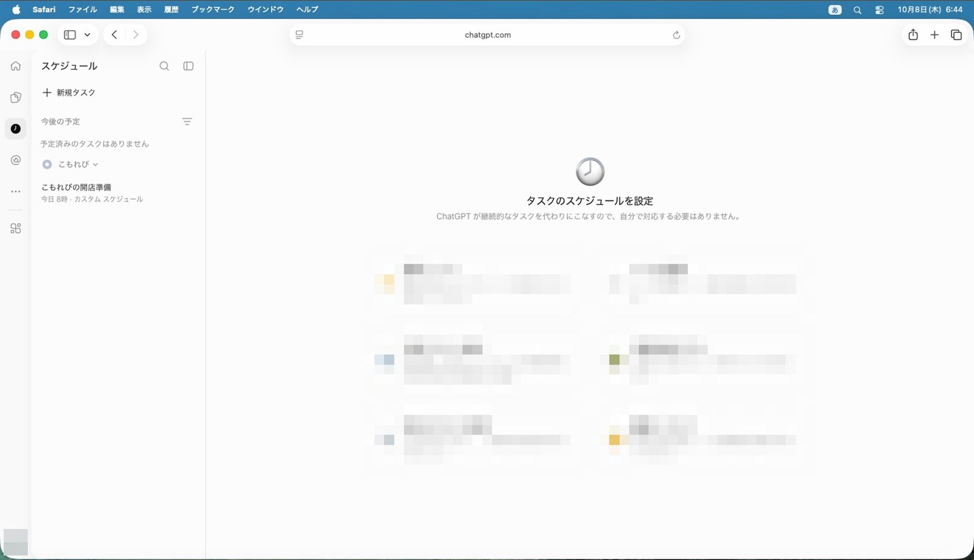Open the 編集 menu

click(x=117, y=9)
